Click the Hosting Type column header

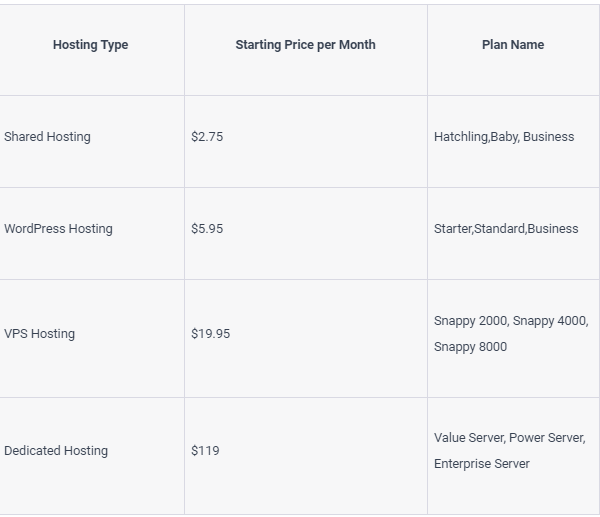coord(90,45)
